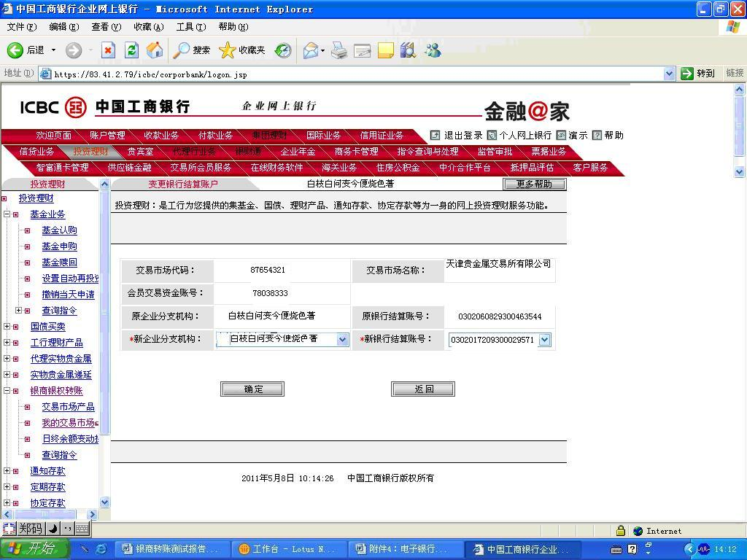Open the 客户服务 tab
Screen dimensions: 747x560
(x=590, y=168)
